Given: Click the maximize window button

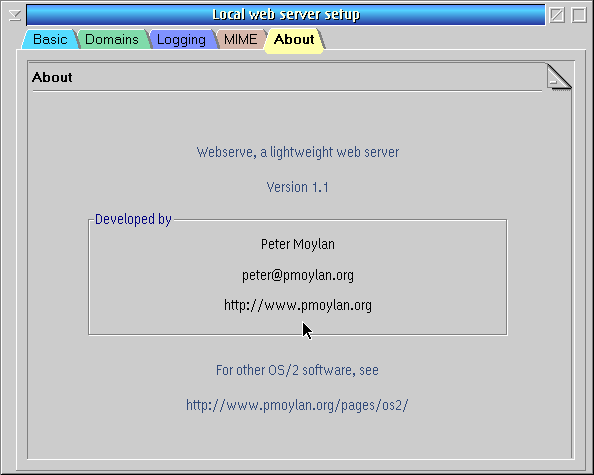Looking at the screenshot, I should click(x=579, y=15).
